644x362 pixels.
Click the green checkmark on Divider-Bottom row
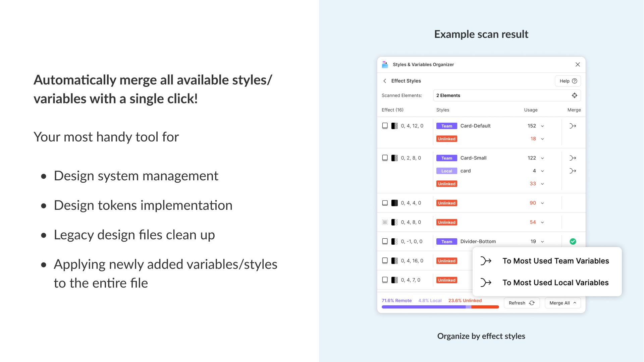[573, 241]
